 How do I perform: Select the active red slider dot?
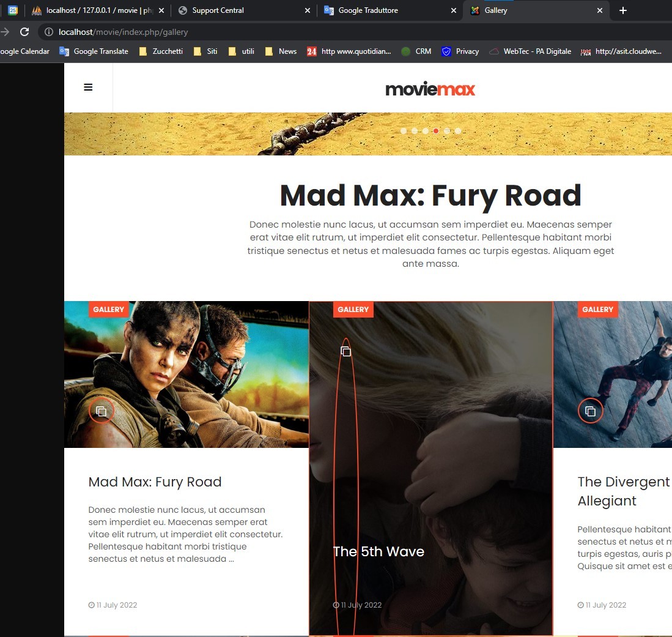(x=436, y=131)
